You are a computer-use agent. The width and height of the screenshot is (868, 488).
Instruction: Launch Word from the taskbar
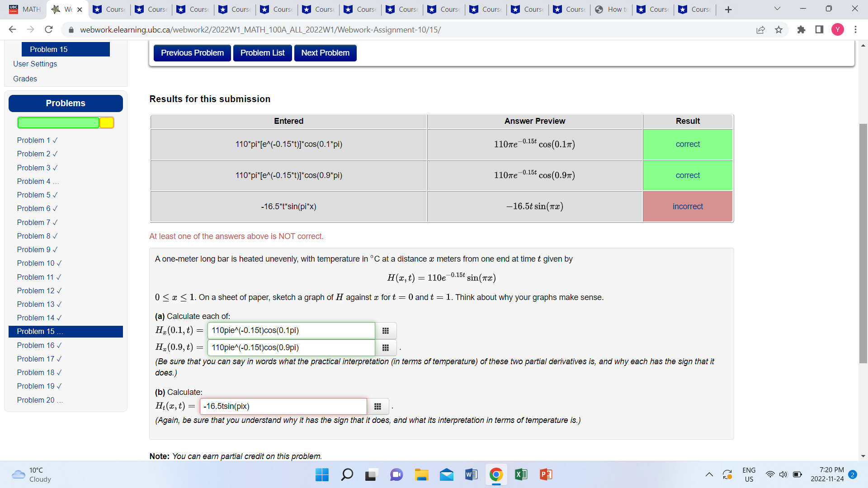coord(471,474)
